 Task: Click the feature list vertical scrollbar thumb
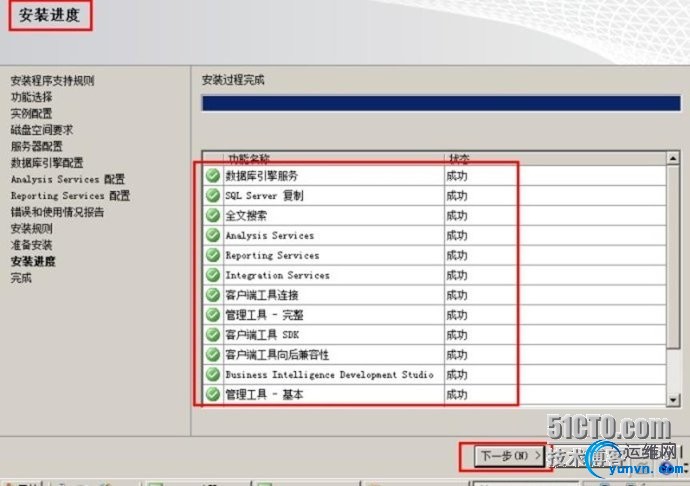pos(673,258)
